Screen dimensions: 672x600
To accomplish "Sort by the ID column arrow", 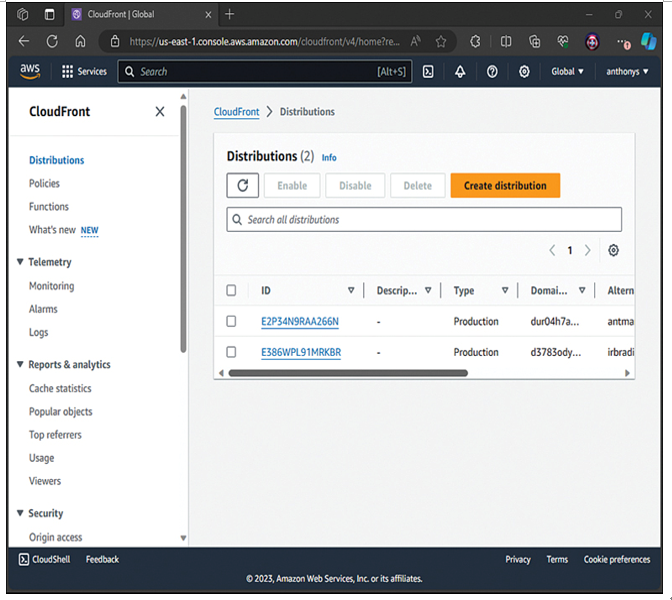I will [351, 291].
